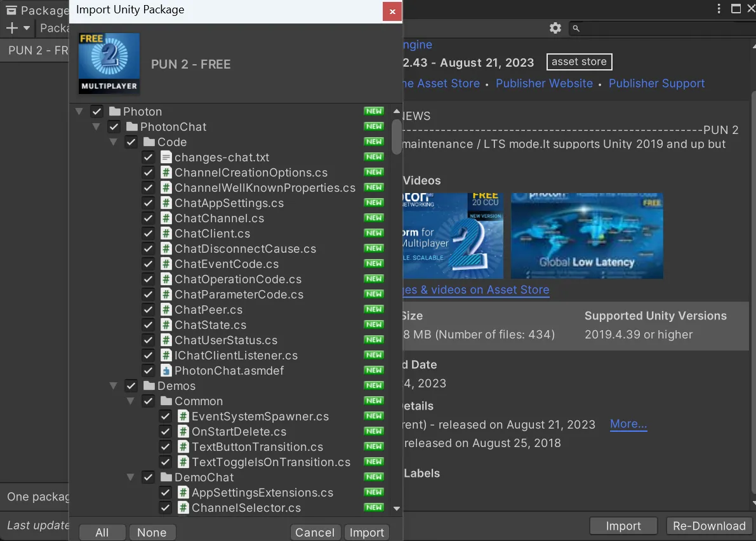Collapse the PhotonChat folder

point(96,127)
